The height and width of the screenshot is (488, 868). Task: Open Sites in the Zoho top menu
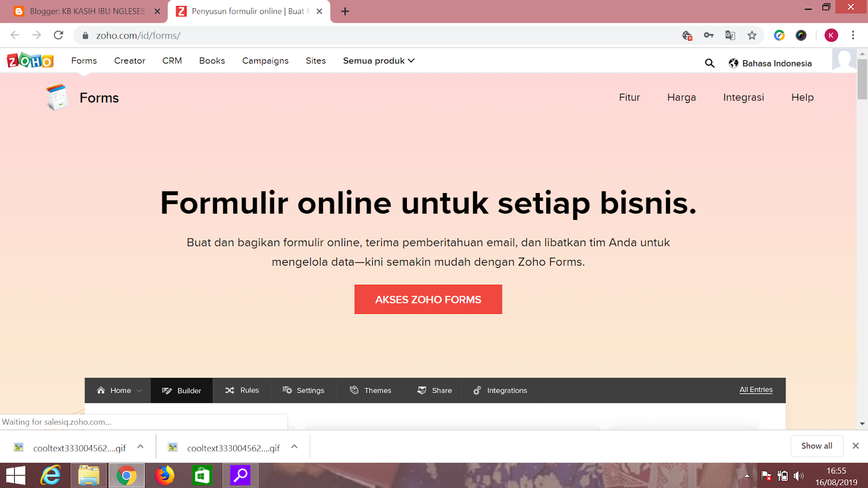(316, 61)
